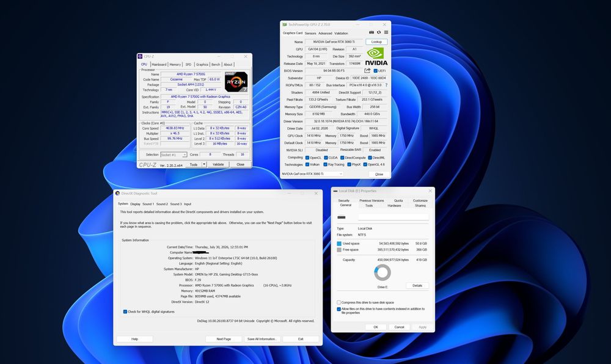The height and width of the screenshot is (364, 611).
Task: Switch to Advanced tab in GPU-Z
Action: 325,33
